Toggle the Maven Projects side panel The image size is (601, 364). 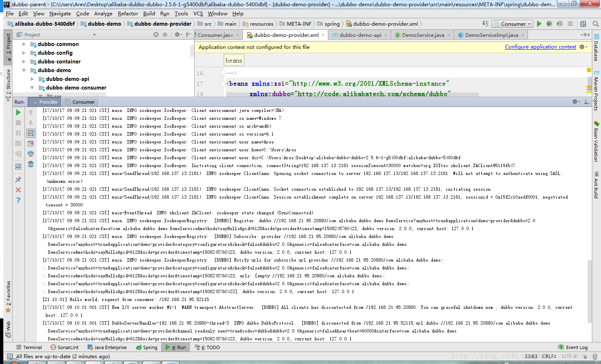pyautogui.click(x=596, y=90)
